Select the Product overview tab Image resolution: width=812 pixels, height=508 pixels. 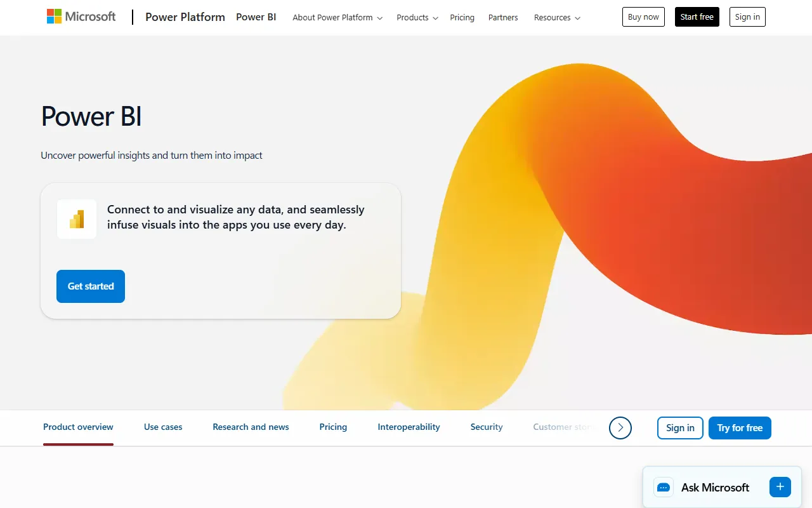78,427
